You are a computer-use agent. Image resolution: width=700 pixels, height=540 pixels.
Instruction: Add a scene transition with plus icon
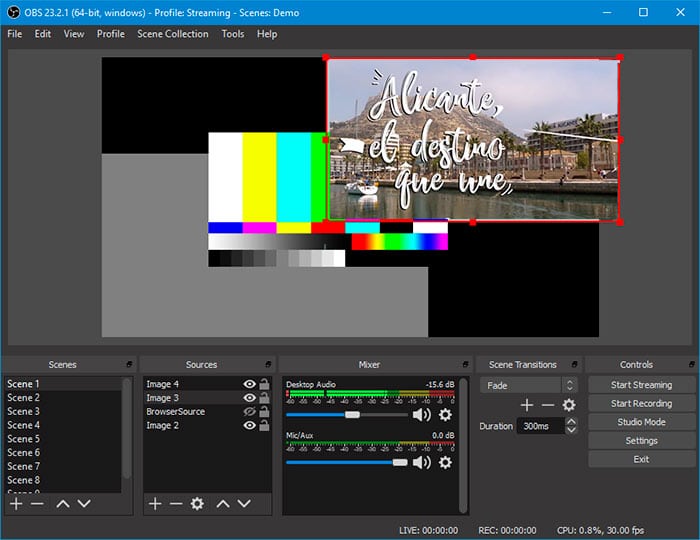[527, 405]
